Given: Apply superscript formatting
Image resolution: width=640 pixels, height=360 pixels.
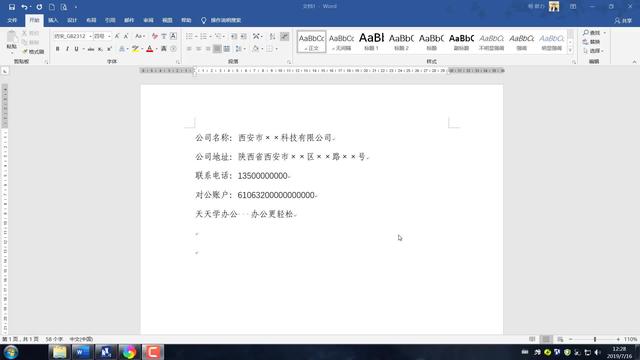Looking at the screenshot, I should pyautogui.click(x=109, y=49).
